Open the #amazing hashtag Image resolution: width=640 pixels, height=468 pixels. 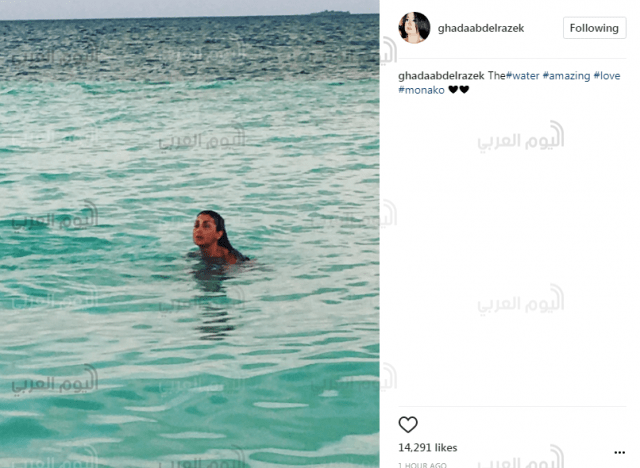coord(566,75)
